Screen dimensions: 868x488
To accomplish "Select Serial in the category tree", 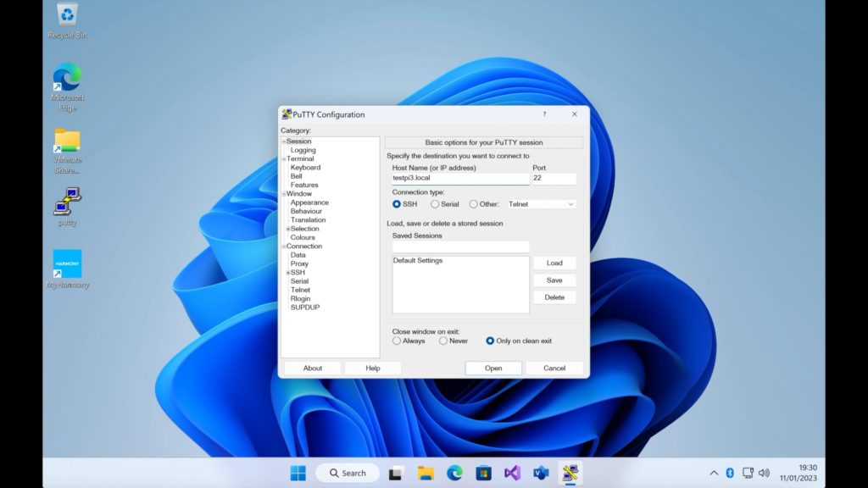I will 299,281.
